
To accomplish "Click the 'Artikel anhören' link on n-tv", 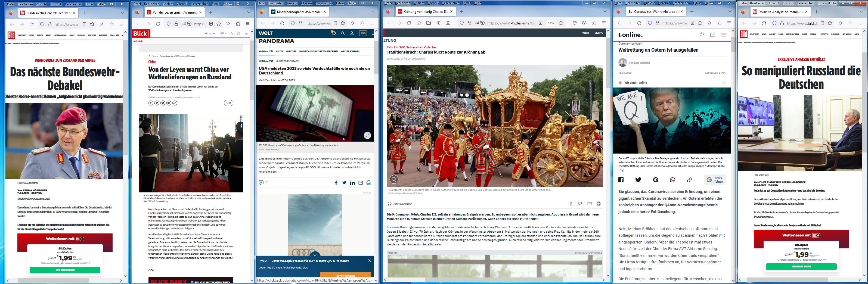I will [x=403, y=204].
